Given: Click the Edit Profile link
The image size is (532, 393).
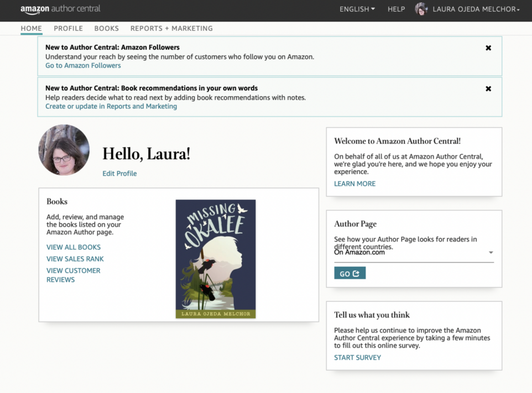Looking at the screenshot, I should click(x=119, y=174).
